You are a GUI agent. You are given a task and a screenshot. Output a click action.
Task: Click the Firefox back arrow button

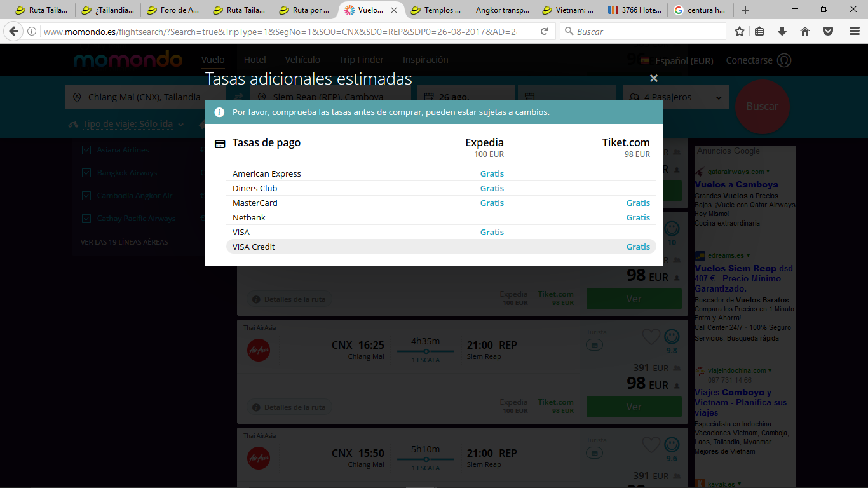tap(14, 31)
